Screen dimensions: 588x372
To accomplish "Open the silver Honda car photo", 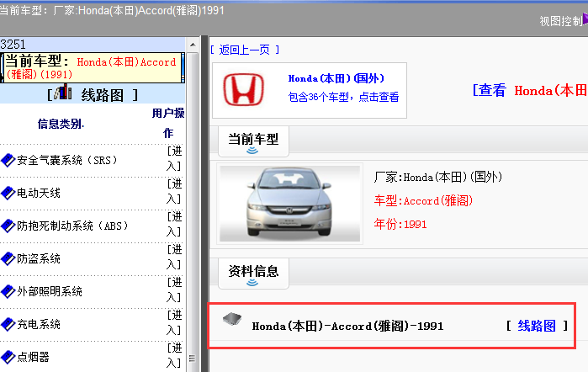I will click(289, 204).
